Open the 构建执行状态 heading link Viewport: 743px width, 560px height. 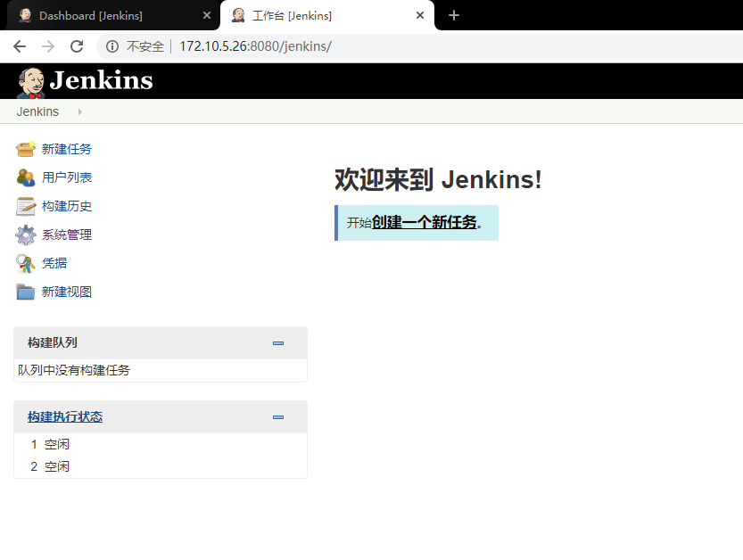click(x=65, y=417)
